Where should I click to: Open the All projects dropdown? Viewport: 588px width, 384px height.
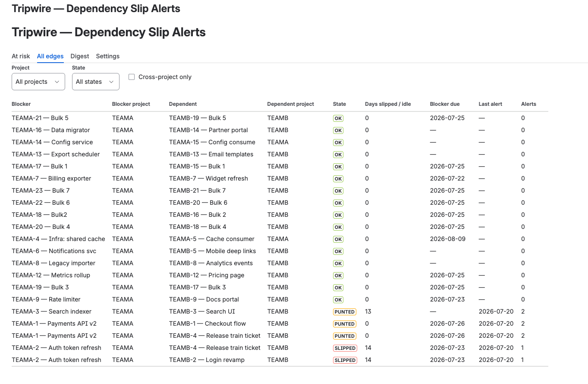[x=38, y=82]
